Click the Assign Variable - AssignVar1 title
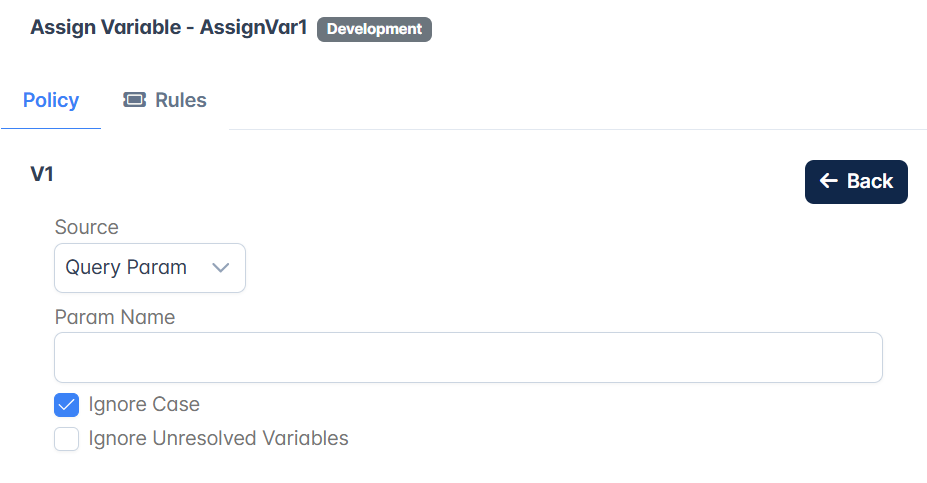 (168, 28)
